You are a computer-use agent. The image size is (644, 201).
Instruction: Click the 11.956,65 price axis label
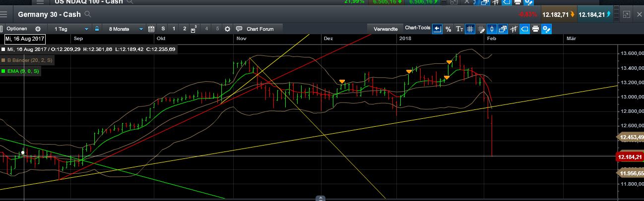pos(630,173)
